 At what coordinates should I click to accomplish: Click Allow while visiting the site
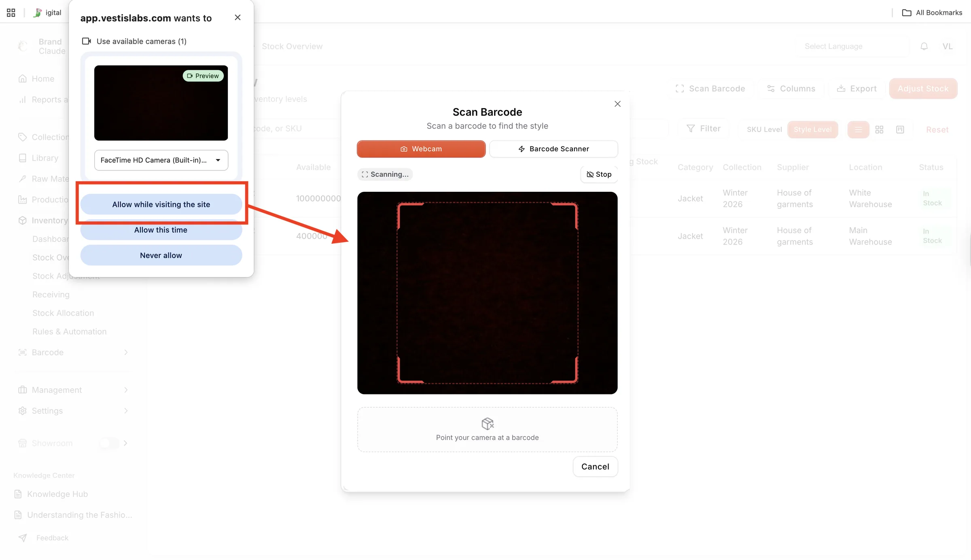(161, 204)
